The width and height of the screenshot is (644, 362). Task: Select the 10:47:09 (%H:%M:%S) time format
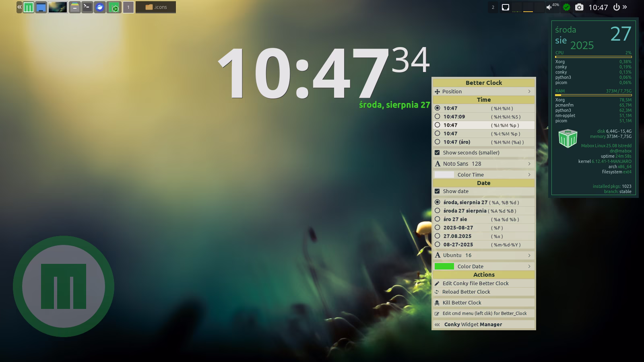[438, 117]
